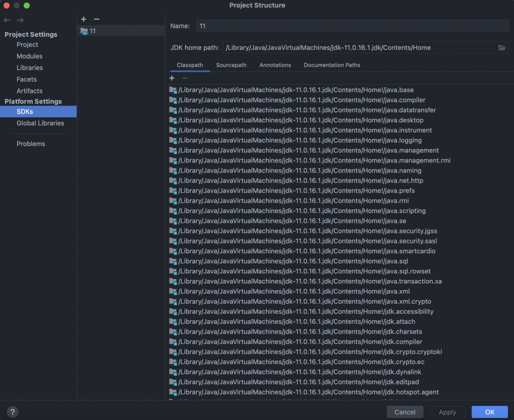Click folder icon of java.rmi entry
Image resolution: width=514 pixels, height=420 pixels.
173,201
